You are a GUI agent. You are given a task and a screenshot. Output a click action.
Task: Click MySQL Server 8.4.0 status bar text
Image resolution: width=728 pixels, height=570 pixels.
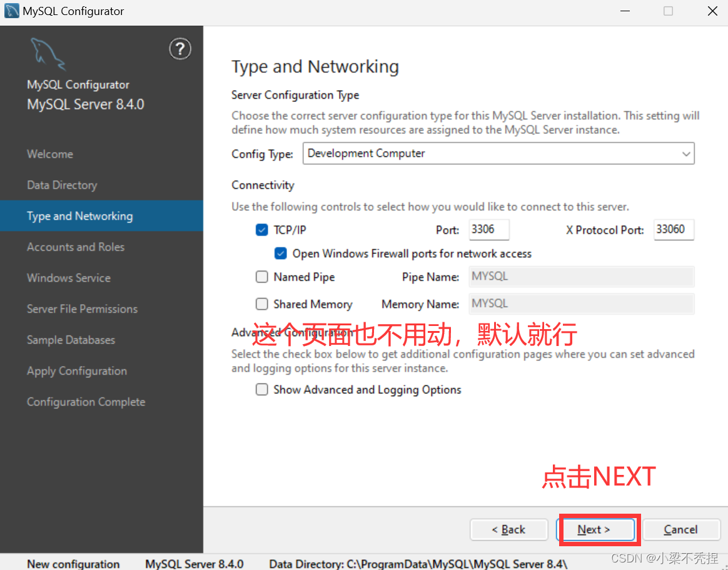[x=194, y=564]
